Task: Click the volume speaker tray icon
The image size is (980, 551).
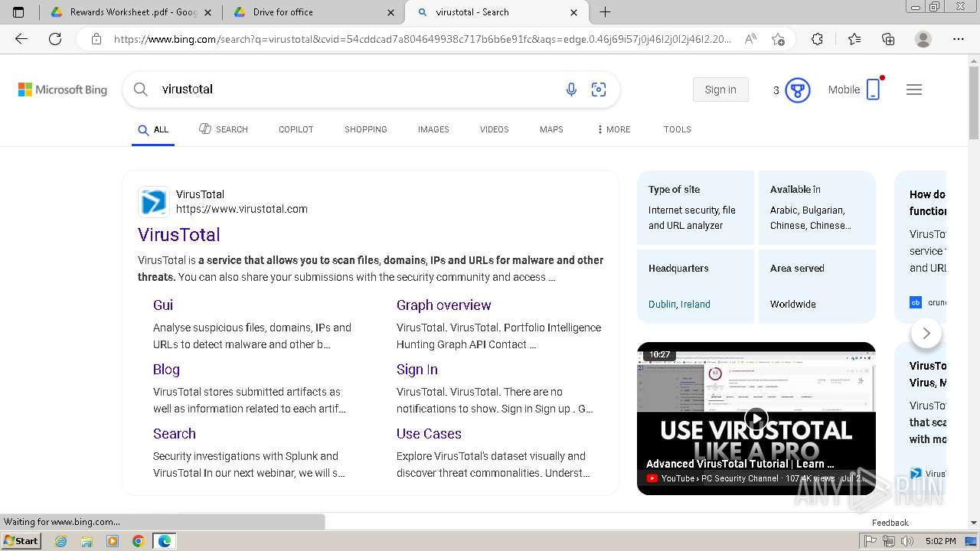Action: (907, 541)
